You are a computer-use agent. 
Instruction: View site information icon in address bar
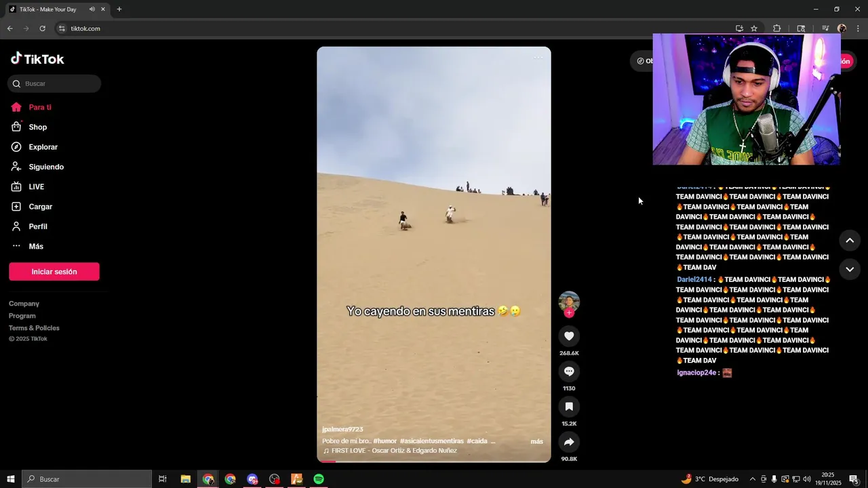pos(62,28)
